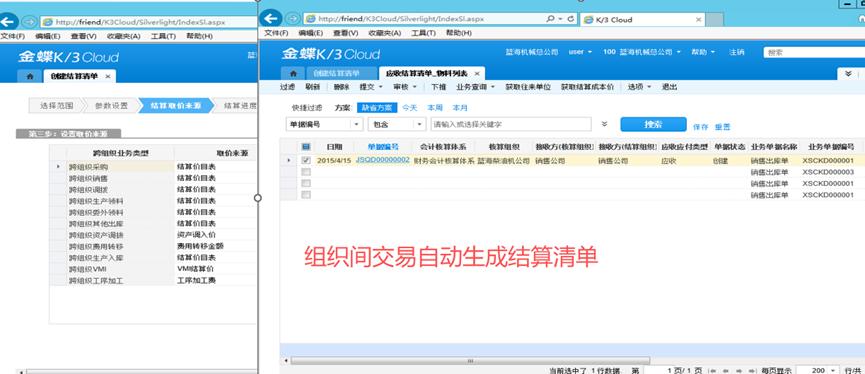Select 跨组织VMI row in left table
Screen dimensions: 865x374
(153, 269)
